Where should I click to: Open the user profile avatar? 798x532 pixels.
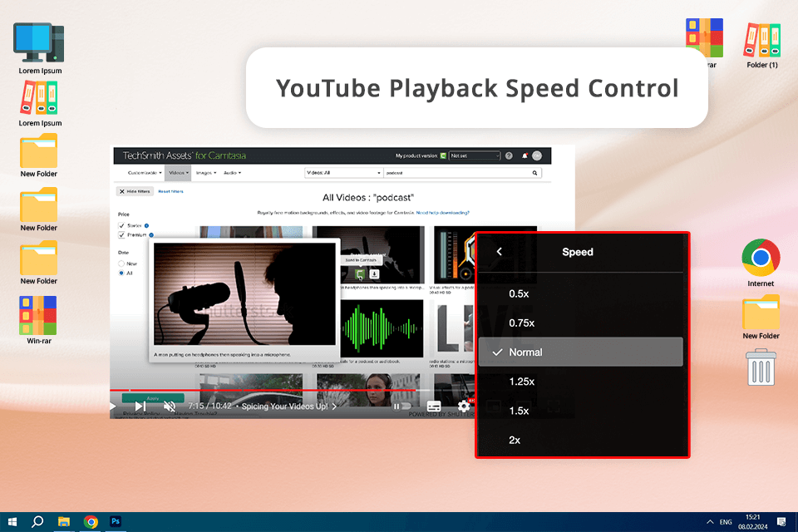point(537,155)
